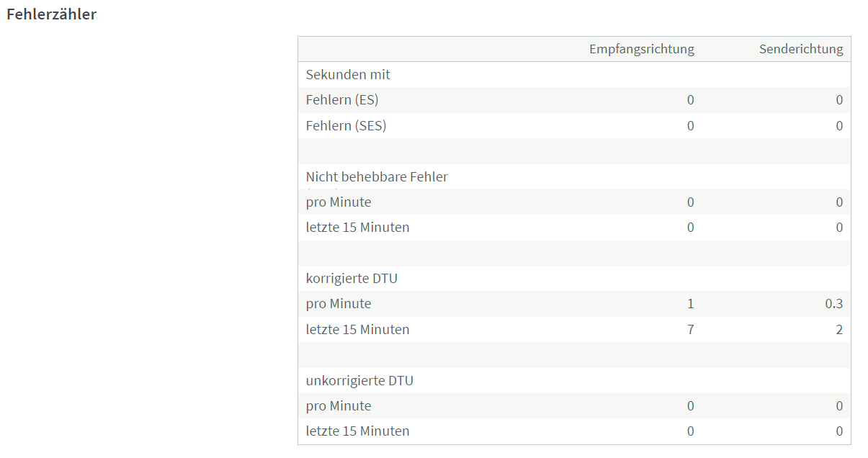Click the Nicht behebbare Fehler label
Viewport: 868px width, 458px height.
[377, 176]
